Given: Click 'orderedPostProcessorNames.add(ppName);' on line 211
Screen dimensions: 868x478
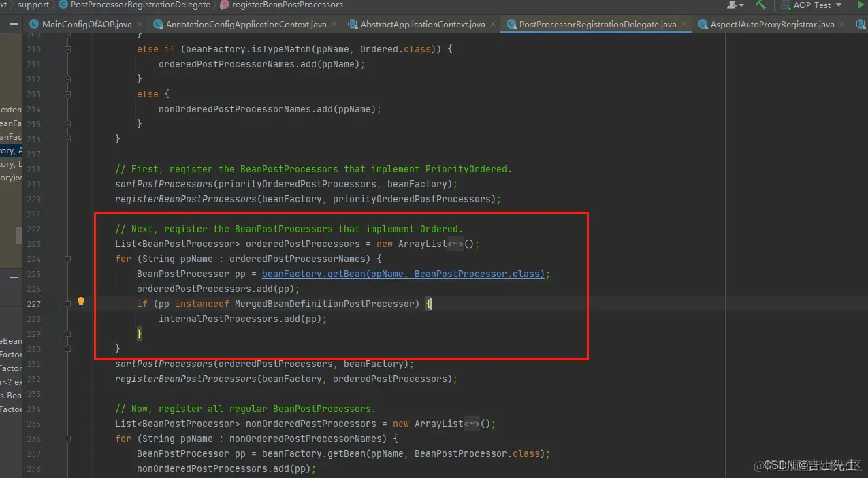Looking at the screenshot, I should coord(262,64).
